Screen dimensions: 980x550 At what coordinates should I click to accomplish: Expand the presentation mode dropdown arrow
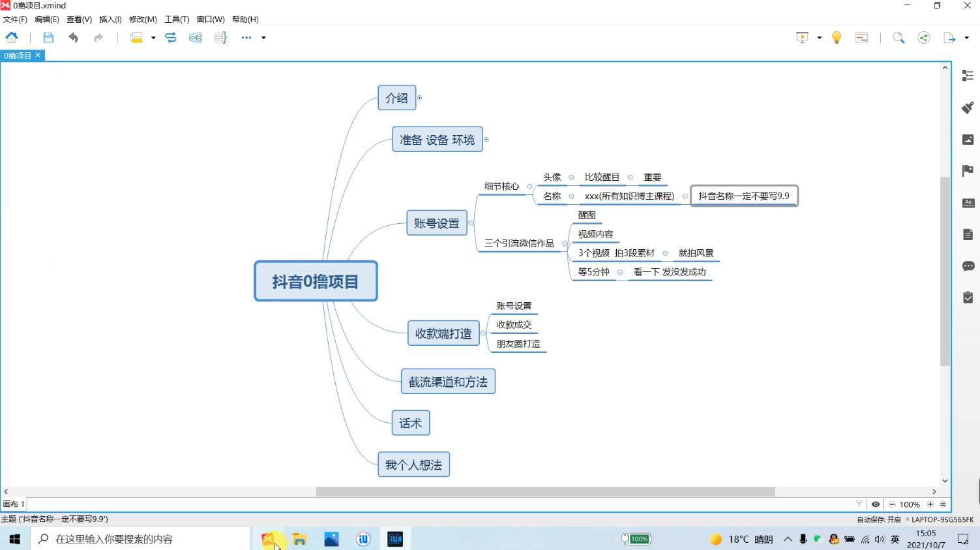tap(818, 37)
